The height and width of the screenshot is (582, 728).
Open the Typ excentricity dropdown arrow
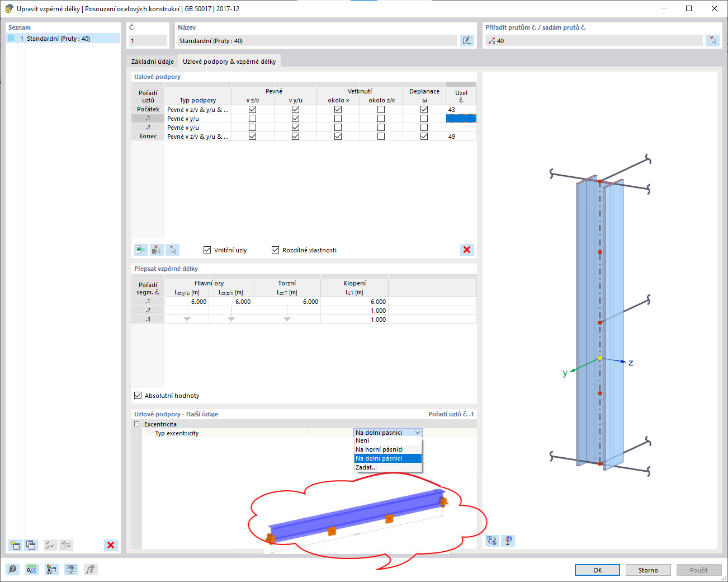418,433
